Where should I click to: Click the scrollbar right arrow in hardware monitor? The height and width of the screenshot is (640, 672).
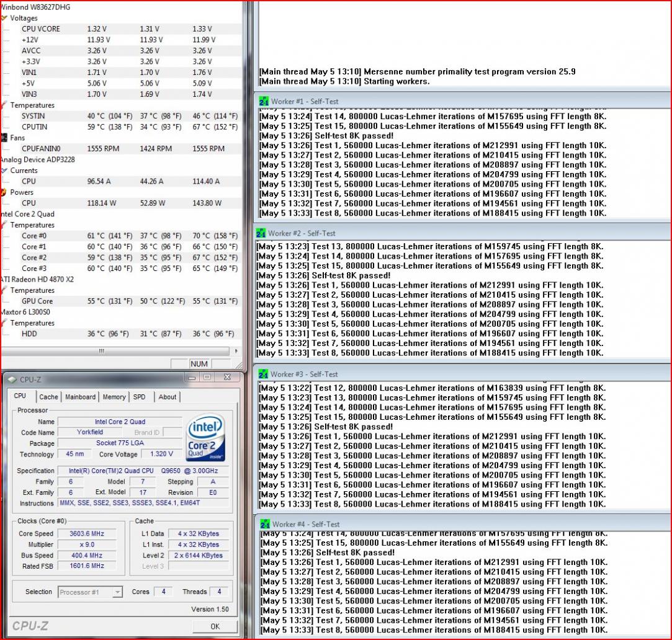[236, 351]
